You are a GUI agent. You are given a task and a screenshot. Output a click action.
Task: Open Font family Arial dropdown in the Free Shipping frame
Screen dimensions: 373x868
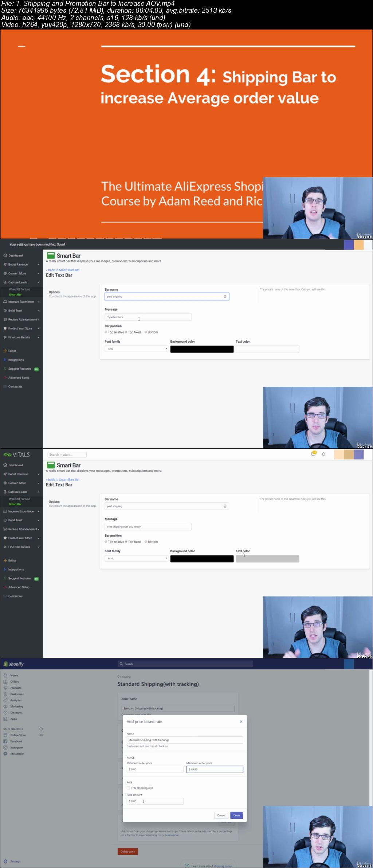136,558
